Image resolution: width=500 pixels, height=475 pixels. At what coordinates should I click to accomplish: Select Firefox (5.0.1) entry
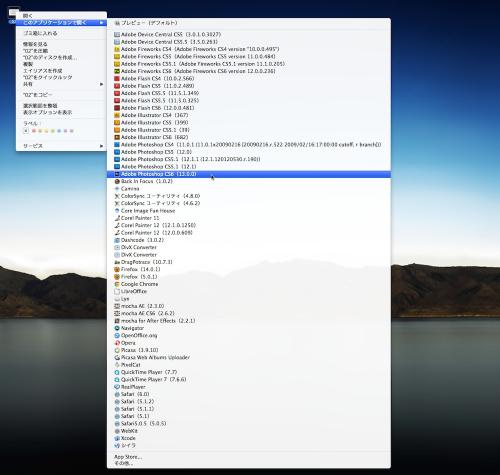(249, 277)
